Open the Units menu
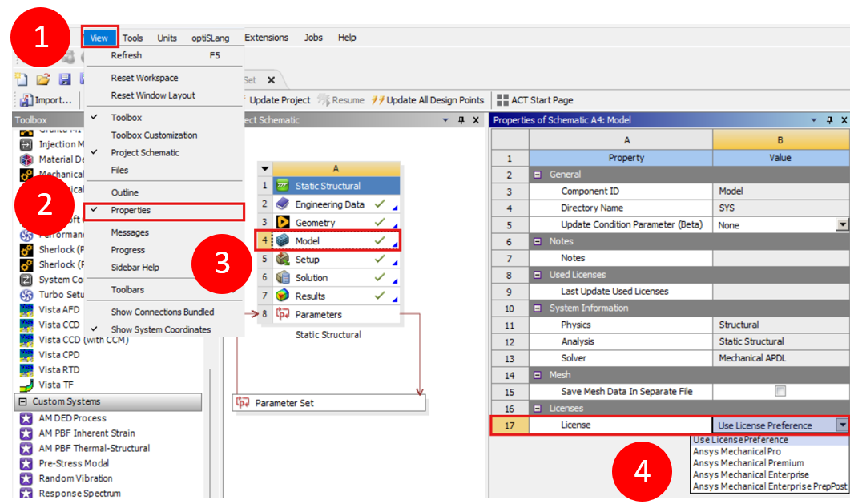The width and height of the screenshot is (850, 504). (x=167, y=38)
